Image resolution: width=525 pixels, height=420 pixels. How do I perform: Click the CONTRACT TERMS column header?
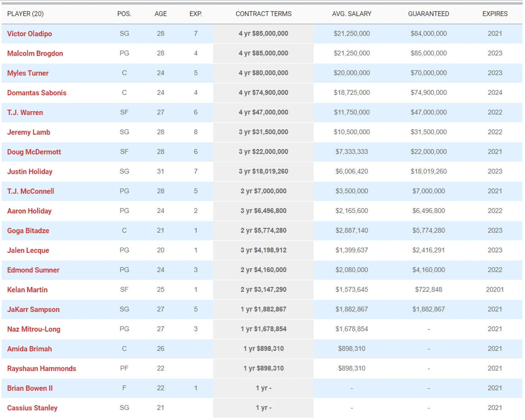pyautogui.click(x=264, y=14)
